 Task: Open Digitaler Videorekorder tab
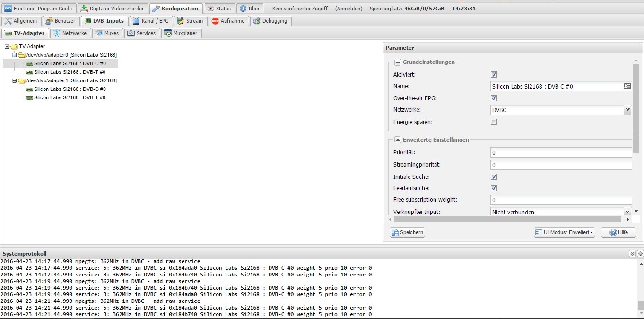[113, 9]
